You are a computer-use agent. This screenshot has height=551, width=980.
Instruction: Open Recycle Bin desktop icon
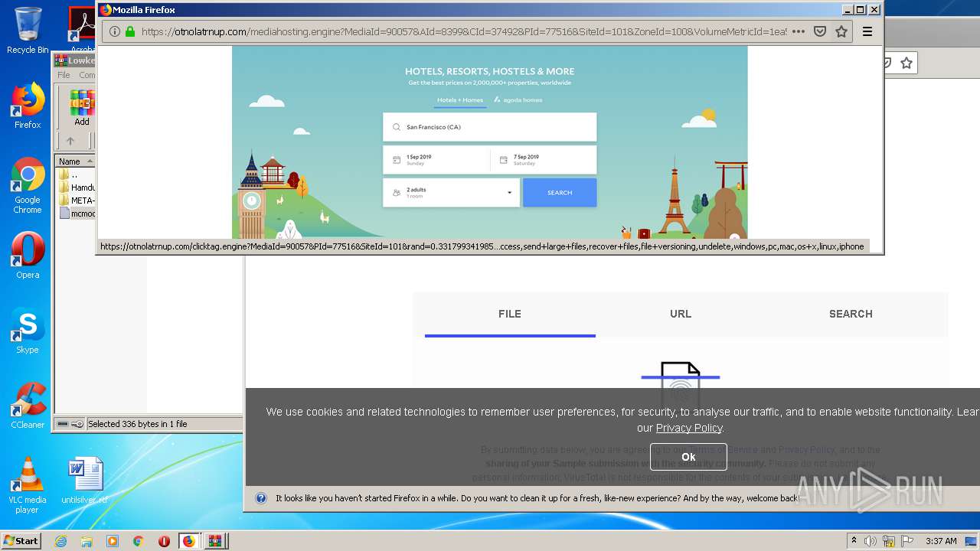[x=28, y=31]
